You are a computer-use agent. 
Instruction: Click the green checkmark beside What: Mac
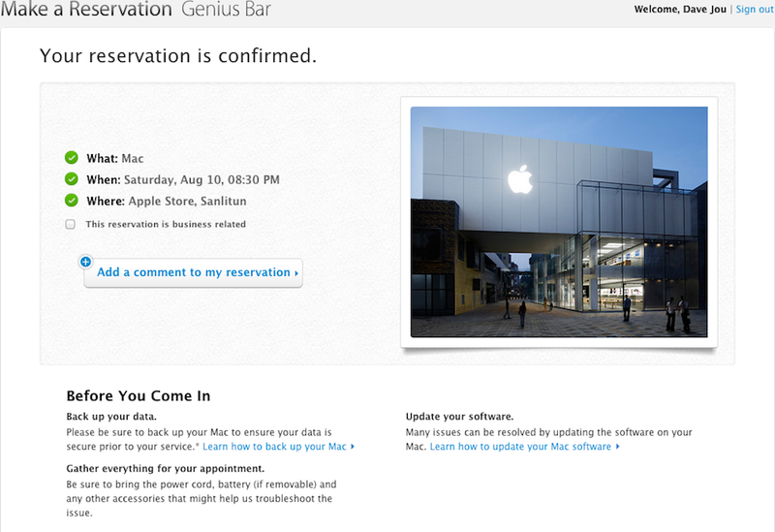(x=72, y=158)
